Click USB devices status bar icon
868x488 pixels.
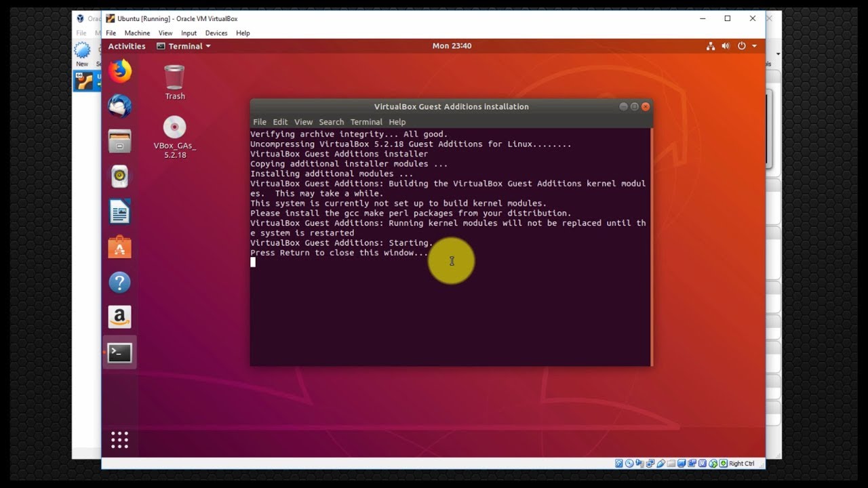click(661, 464)
